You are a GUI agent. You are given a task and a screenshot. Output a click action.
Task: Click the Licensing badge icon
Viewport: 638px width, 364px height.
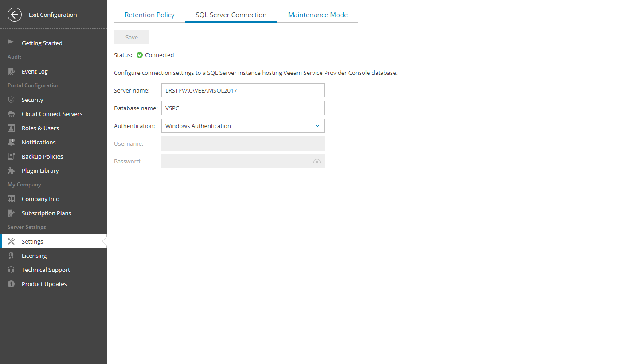(x=11, y=256)
